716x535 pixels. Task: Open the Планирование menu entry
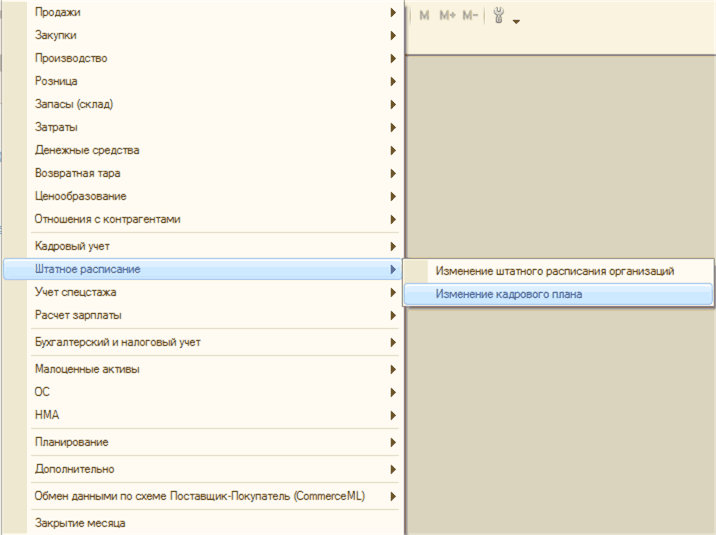[x=71, y=442]
